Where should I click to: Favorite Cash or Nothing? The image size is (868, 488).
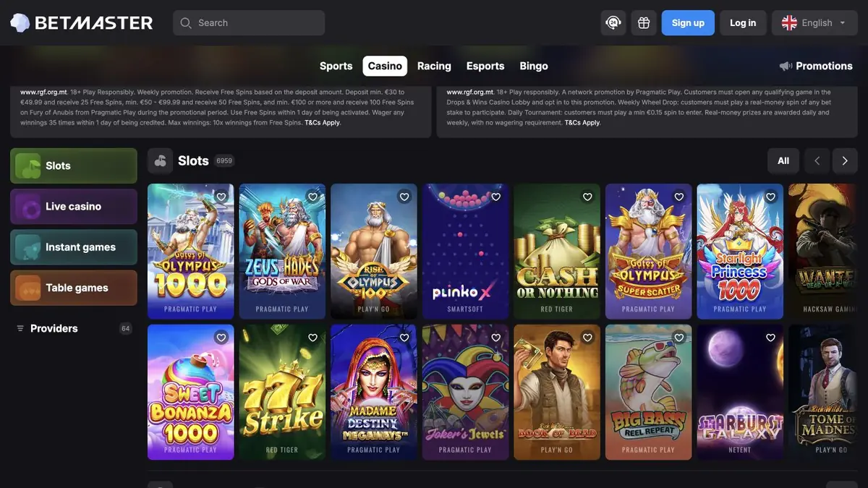tap(587, 197)
